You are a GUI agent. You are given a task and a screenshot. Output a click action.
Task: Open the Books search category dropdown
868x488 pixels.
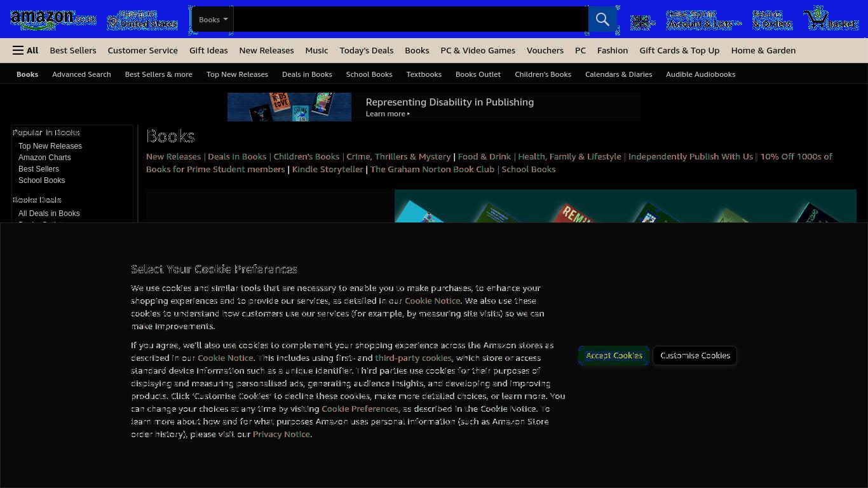pyautogui.click(x=213, y=19)
